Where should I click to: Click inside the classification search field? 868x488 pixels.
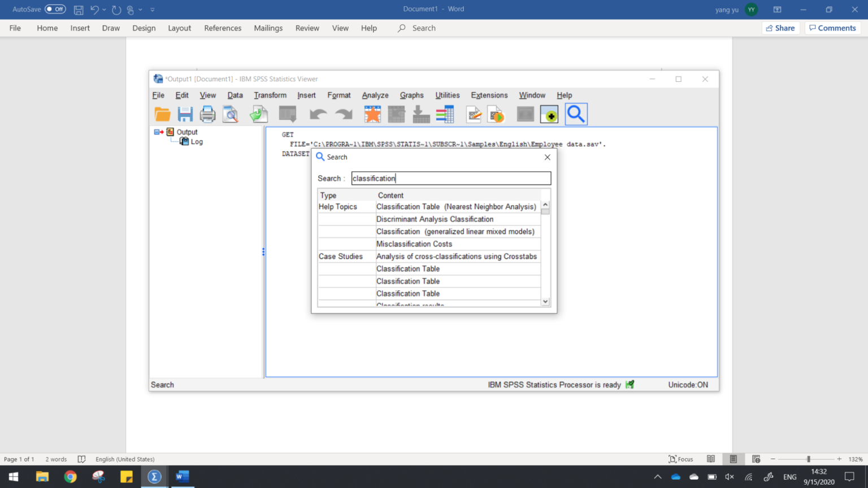point(451,178)
